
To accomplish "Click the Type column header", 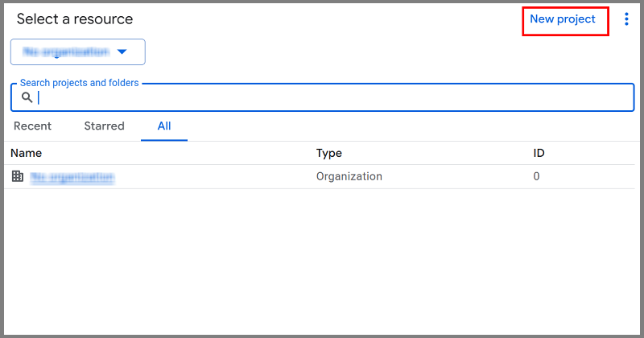I will click(329, 153).
